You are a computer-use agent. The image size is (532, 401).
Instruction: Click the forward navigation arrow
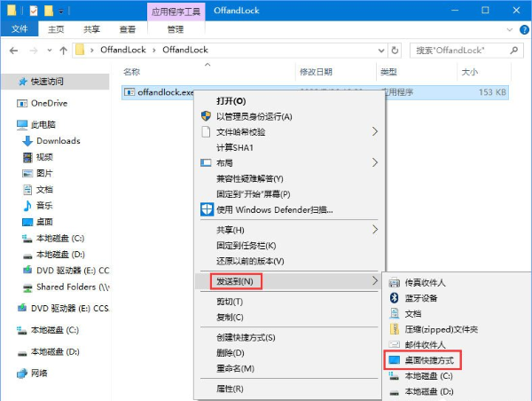[34, 51]
